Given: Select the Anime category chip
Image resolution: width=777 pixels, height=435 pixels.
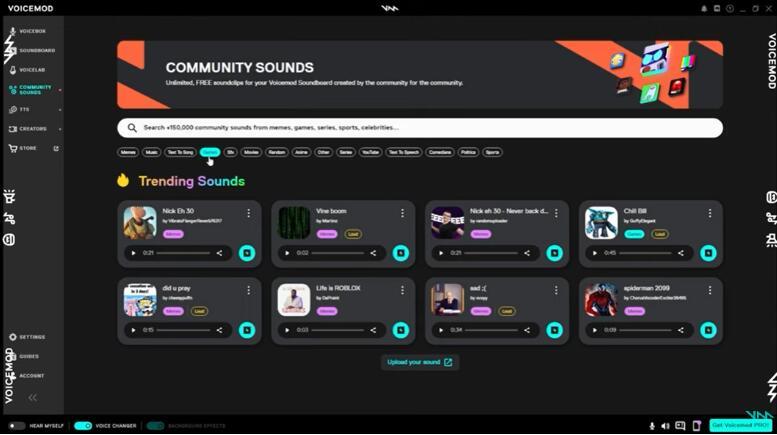Looking at the screenshot, I should pyautogui.click(x=301, y=152).
